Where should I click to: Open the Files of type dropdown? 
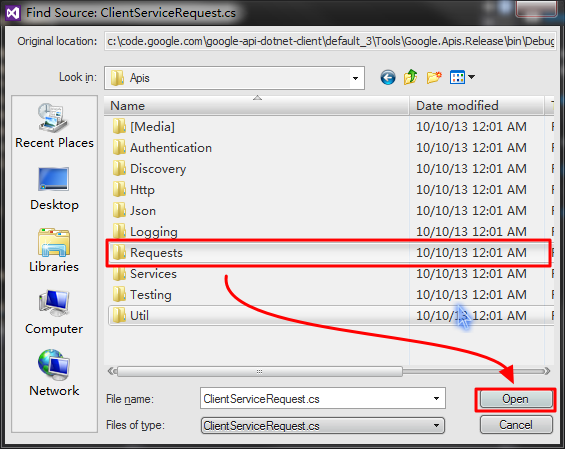pyautogui.click(x=323, y=426)
